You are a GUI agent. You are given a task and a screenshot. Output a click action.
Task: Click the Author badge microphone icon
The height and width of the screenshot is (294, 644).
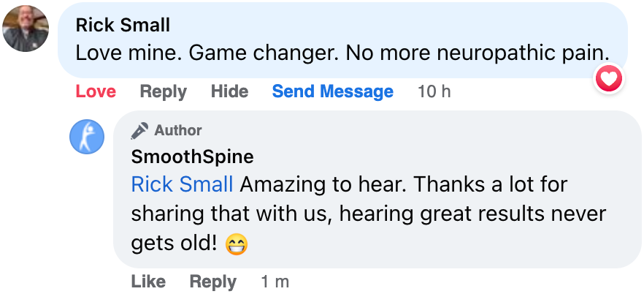pyautogui.click(x=139, y=131)
